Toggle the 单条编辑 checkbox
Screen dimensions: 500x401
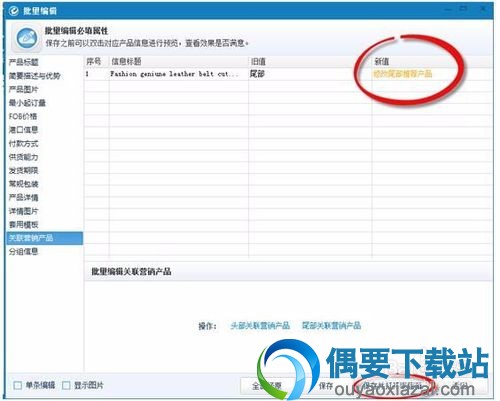point(18,386)
